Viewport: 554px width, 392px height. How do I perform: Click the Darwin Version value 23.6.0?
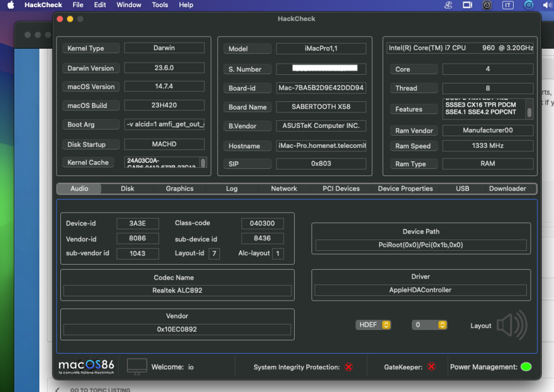(165, 68)
